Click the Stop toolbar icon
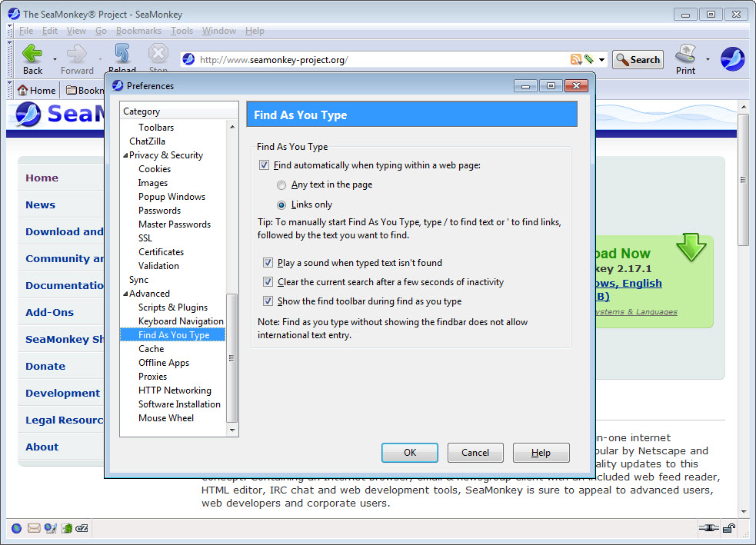 [x=158, y=53]
